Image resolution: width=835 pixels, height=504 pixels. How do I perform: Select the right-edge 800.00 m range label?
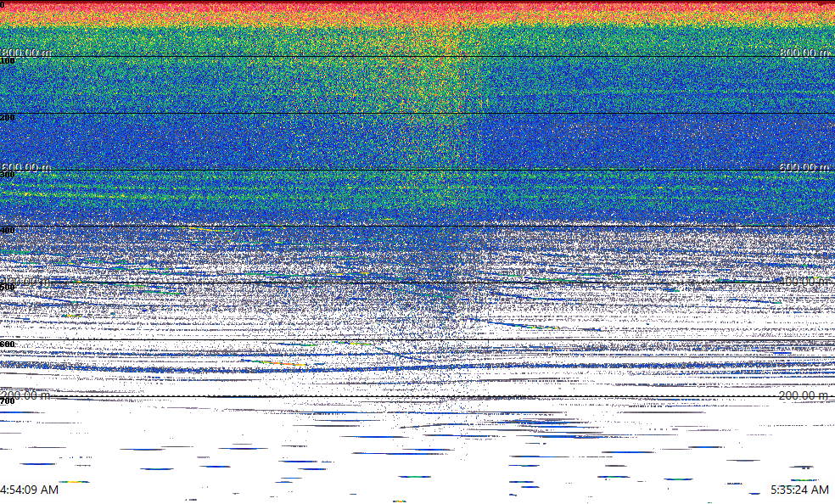click(804, 52)
